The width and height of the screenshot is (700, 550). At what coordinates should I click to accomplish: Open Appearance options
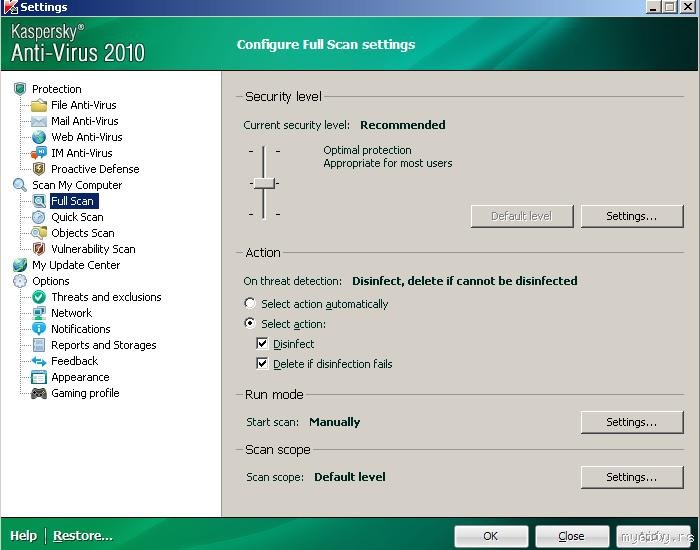coord(80,377)
